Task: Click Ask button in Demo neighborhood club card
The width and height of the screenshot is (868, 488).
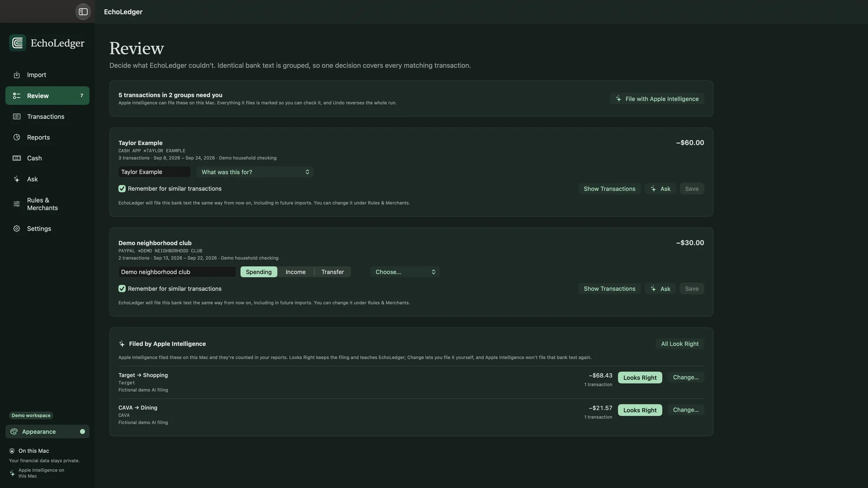Action: click(660, 289)
